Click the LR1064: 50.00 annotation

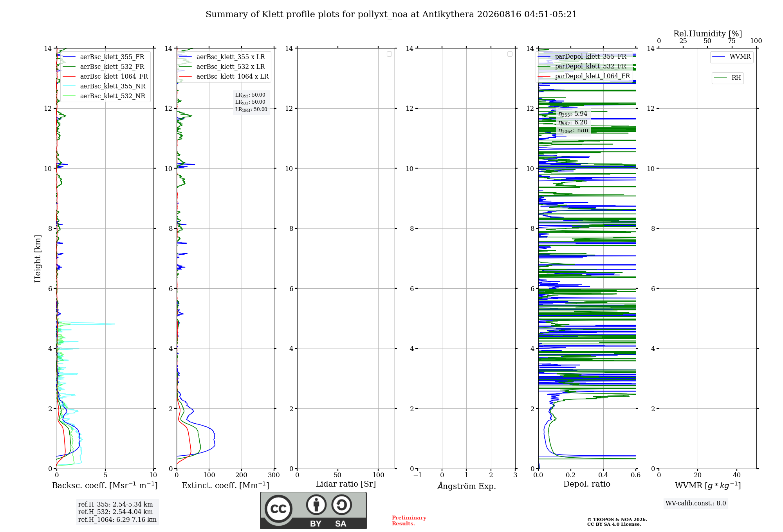click(x=251, y=110)
